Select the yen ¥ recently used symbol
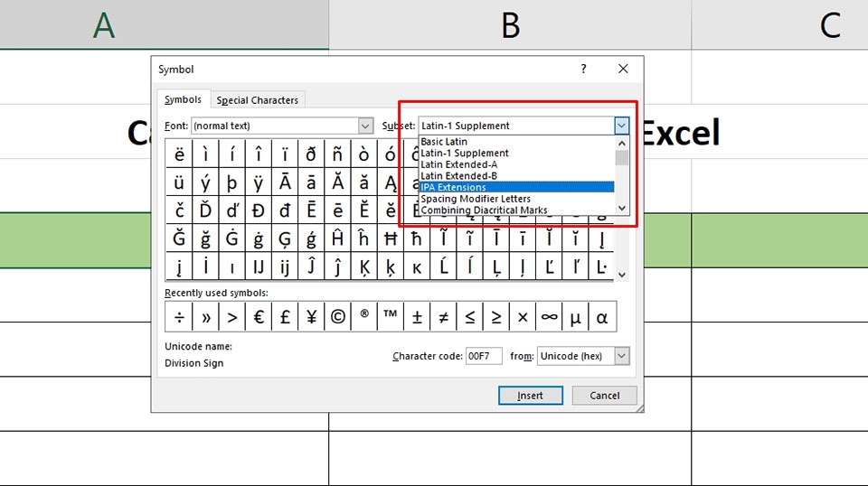The height and width of the screenshot is (486, 868). pos(311,317)
